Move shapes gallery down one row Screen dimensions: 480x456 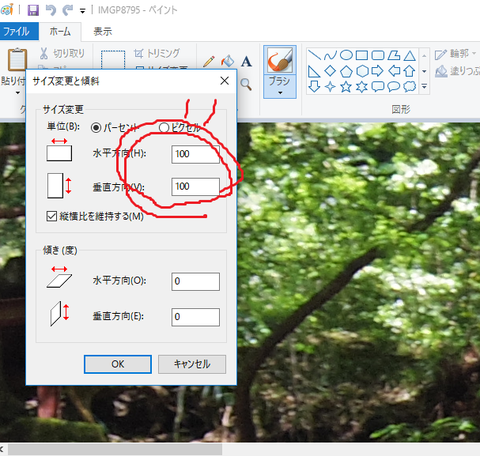424,71
